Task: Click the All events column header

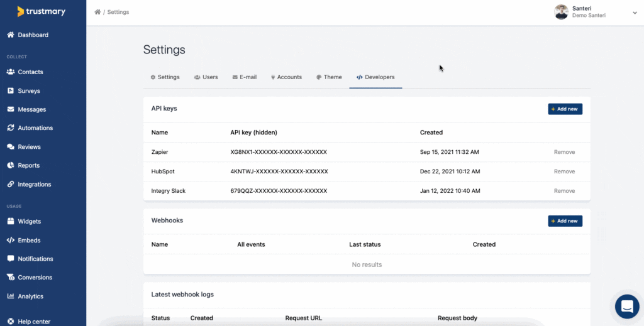Action: (x=251, y=244)
